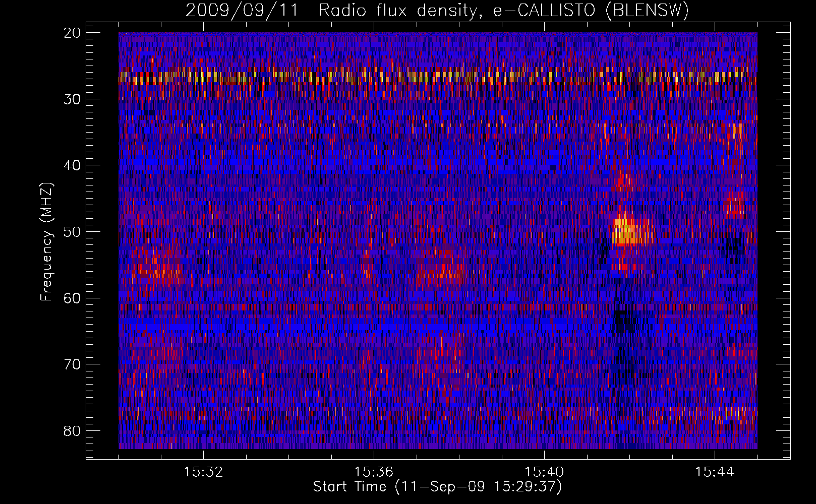
Task: Click the 60 frequency tick label
Action: (73, 298)
